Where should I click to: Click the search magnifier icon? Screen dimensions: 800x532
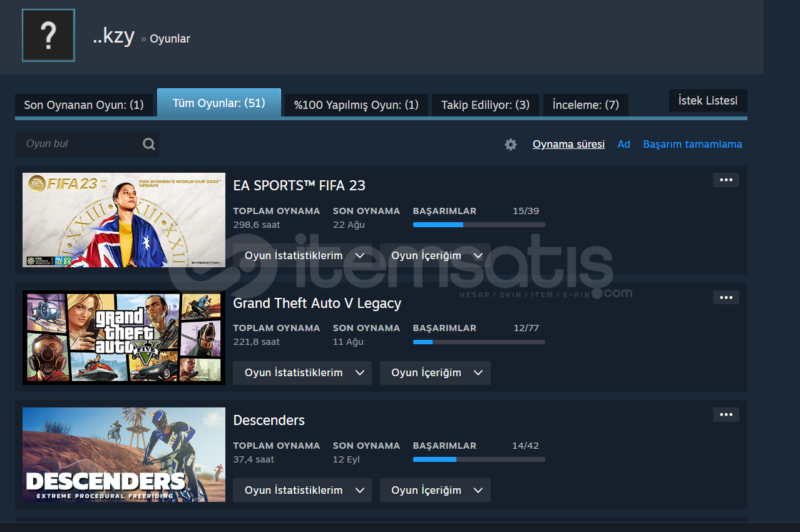[x=149, y=144]
